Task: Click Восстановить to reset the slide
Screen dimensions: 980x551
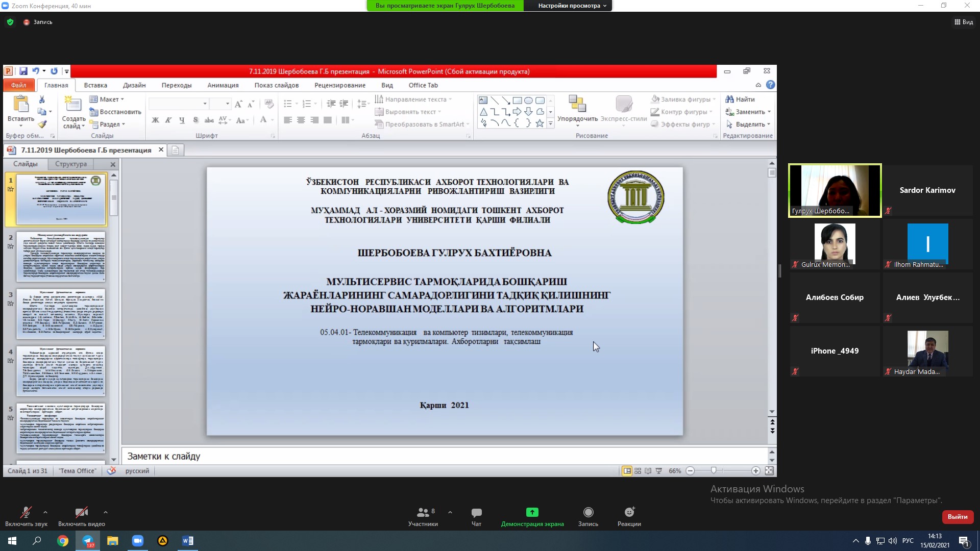Action: [115, 112]
